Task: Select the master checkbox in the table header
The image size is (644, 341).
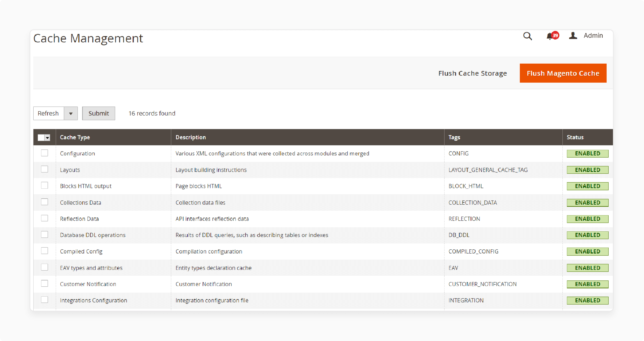Action: (x=41, y=137)
